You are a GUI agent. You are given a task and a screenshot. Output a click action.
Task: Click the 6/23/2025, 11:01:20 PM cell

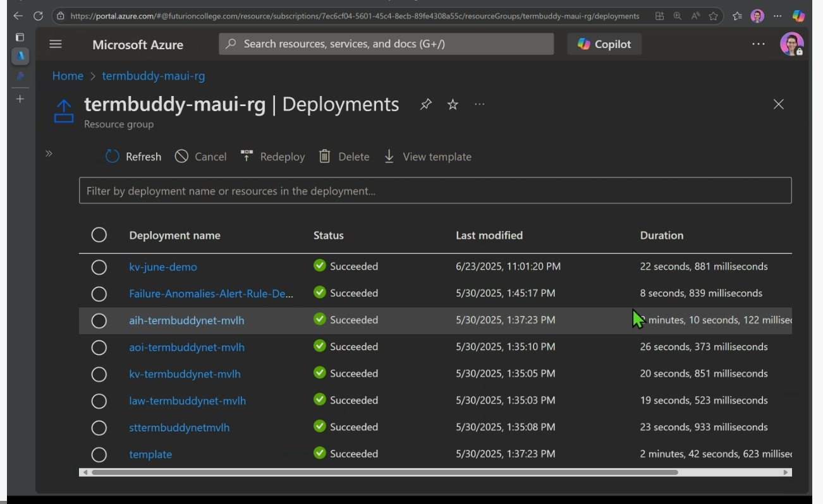(x=508, y=267)
